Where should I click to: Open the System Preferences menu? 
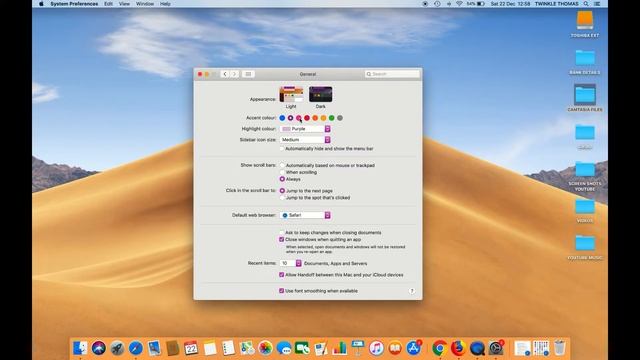pyautogui.click(x=74, y=4)
